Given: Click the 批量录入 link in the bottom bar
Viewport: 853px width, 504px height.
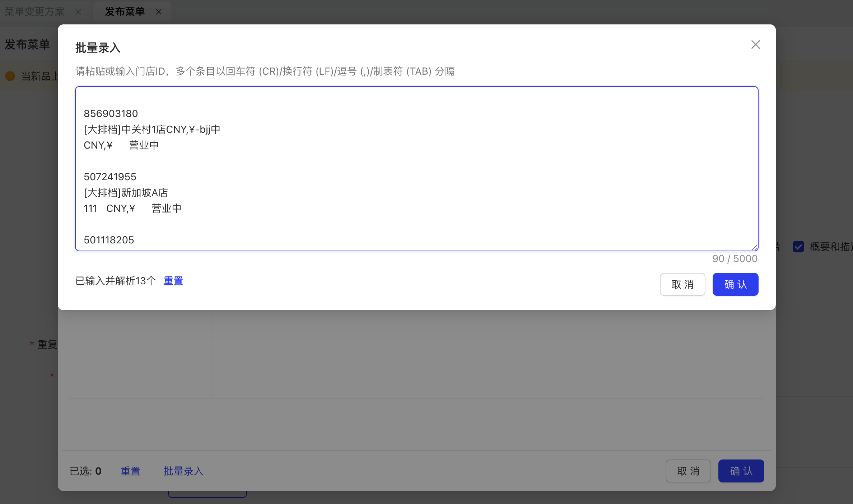Looking at the screenshot, I should [183, 471].
